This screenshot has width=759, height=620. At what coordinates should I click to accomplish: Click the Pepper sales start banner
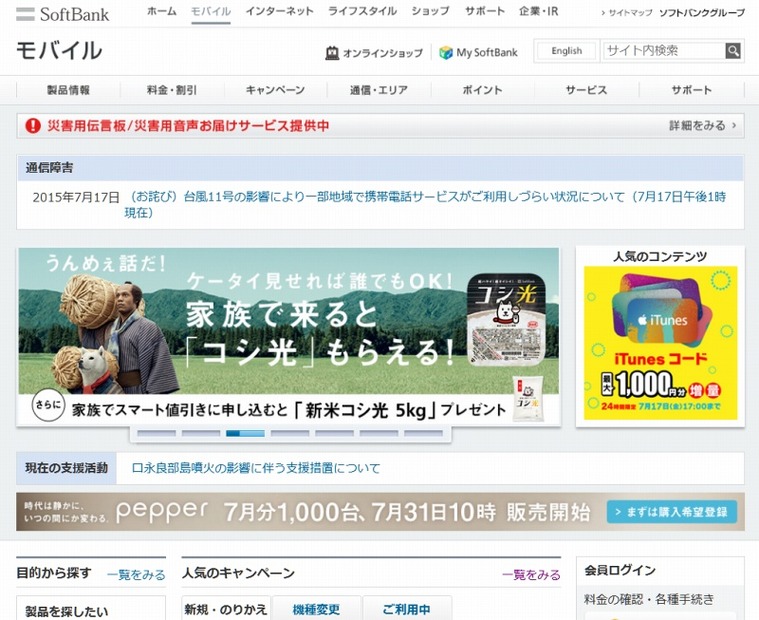click(x=380, y=512)
